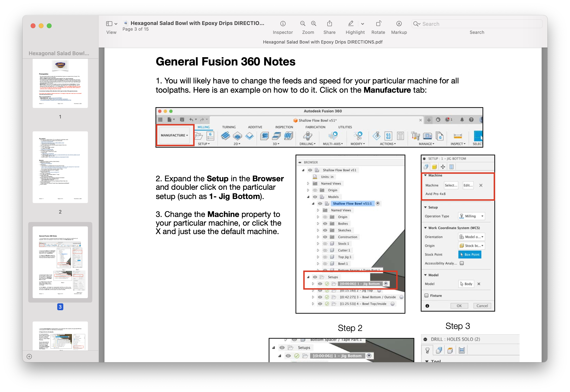This screenshot has width=570, height=392.
Task: Rotate the current page
Action: (378, 24)
